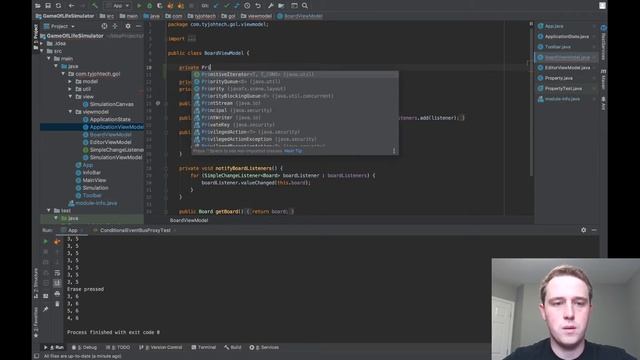
Task: Open the Debug tool window button
Action: coord(84,347)
